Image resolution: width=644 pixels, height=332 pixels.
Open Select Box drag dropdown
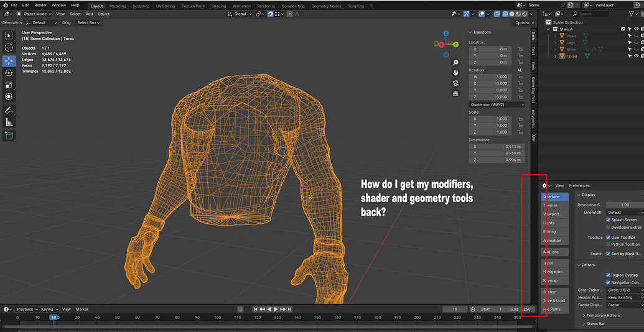click(x=88, y=23)
